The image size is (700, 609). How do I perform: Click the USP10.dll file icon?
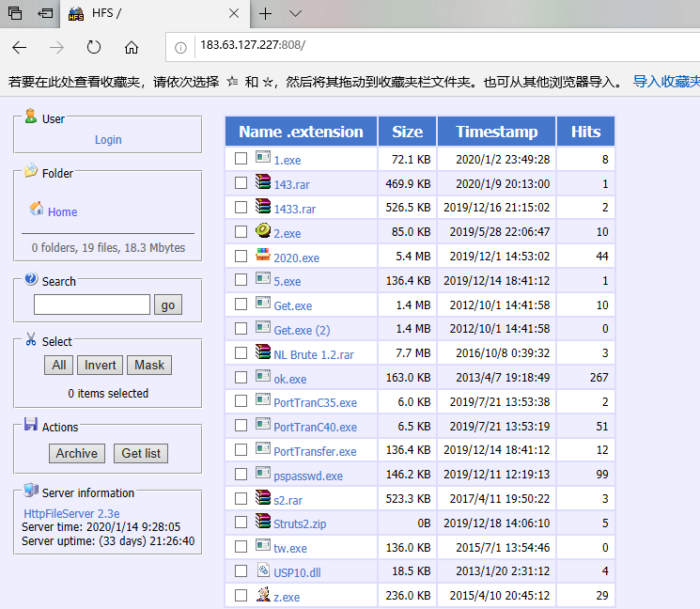coord(263,570)
